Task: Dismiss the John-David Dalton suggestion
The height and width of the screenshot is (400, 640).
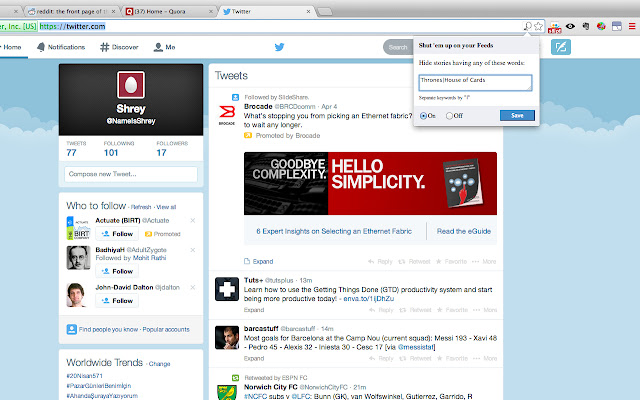Action: 193,287
